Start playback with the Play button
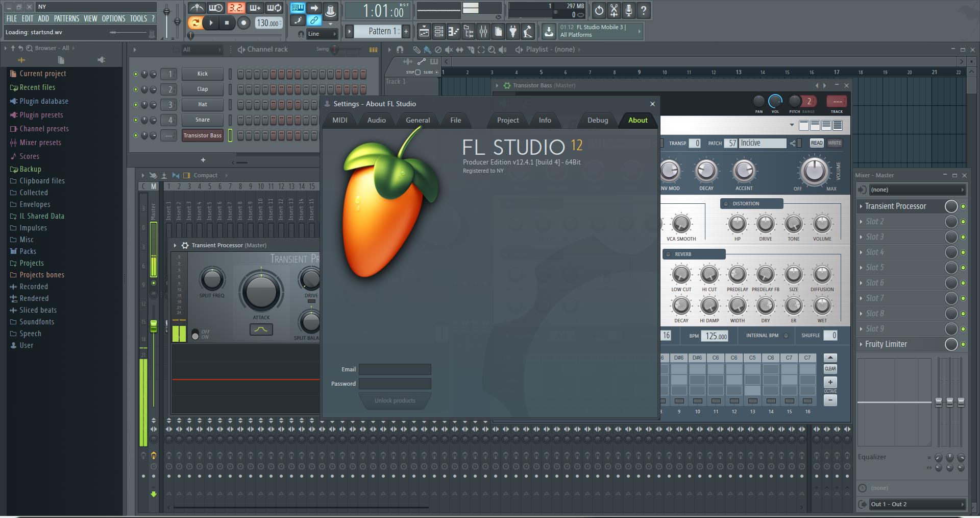 tap(210, 22)
